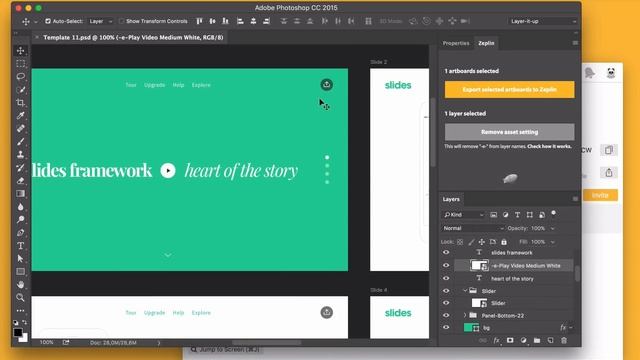Select the Rectangular Marquee tool
Viewport: 640px width, 360px height.
click(x=20, y=64)
